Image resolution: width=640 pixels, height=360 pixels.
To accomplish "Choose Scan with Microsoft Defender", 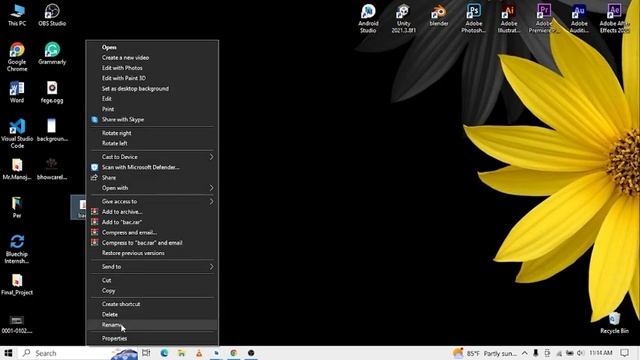I will (x=152, y=167).
